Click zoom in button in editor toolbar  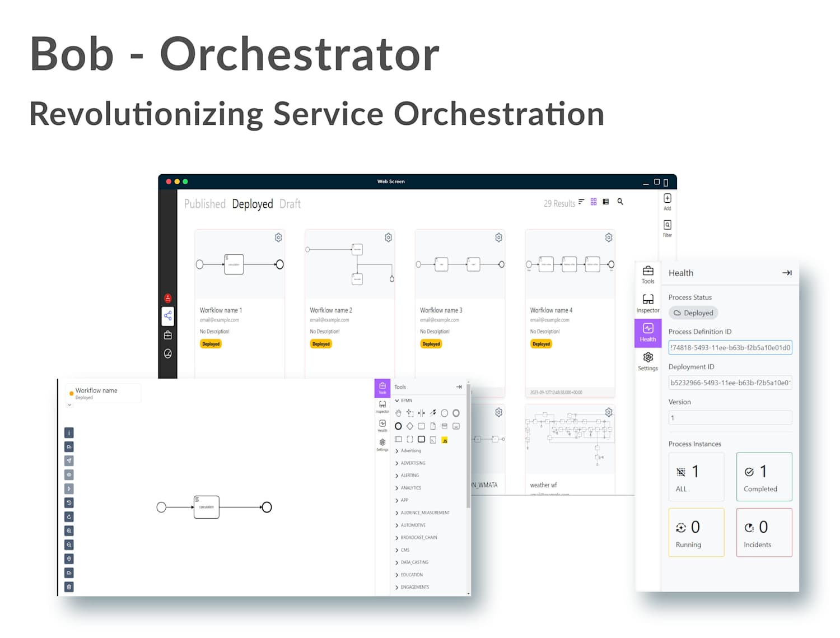(69, 531)
